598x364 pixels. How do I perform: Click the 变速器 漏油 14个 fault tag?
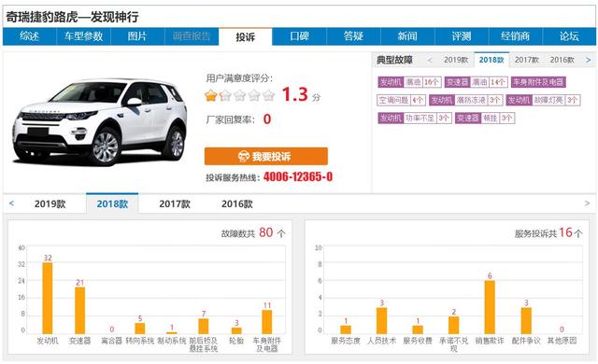click(x=476, y=82)
